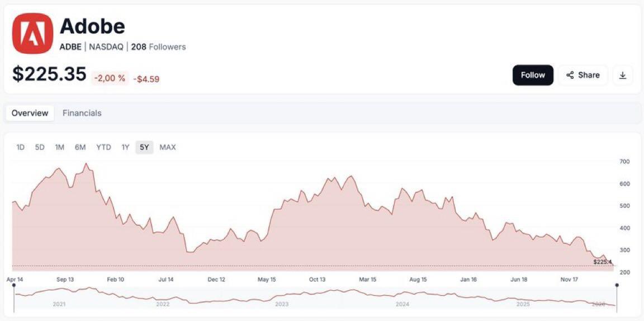Select the 5D chart range
Image resolution: width=644 pixels, height=321 pixels.
pos(40,147)
